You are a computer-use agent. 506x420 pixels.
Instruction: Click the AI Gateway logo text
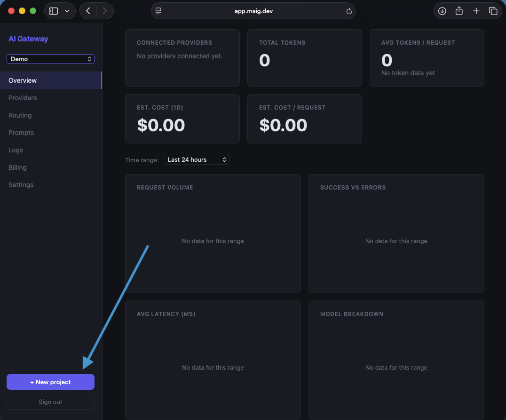tap(28, 39)
